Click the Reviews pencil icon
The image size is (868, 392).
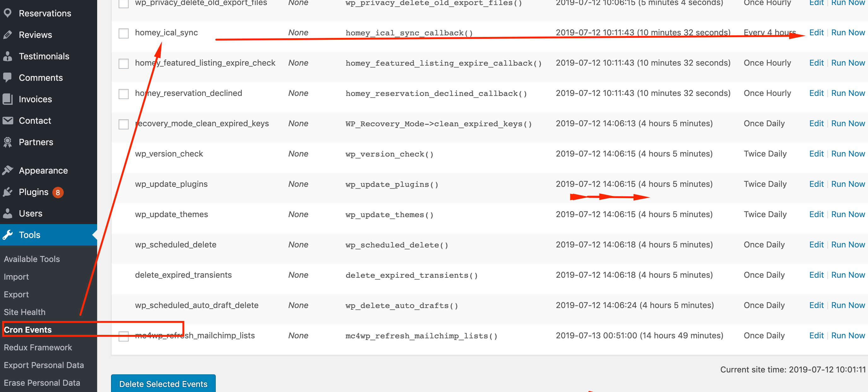[8, 35]
